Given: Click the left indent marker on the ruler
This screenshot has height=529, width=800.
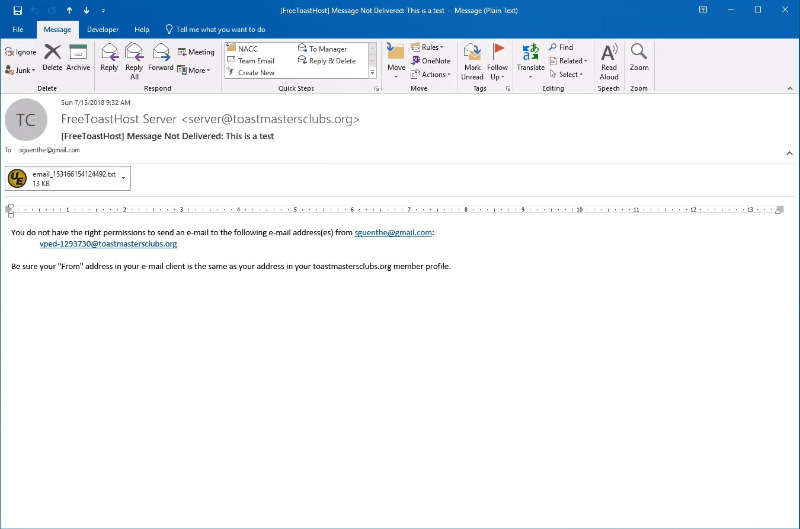Looking at the screenshot, I should (10, 211).
